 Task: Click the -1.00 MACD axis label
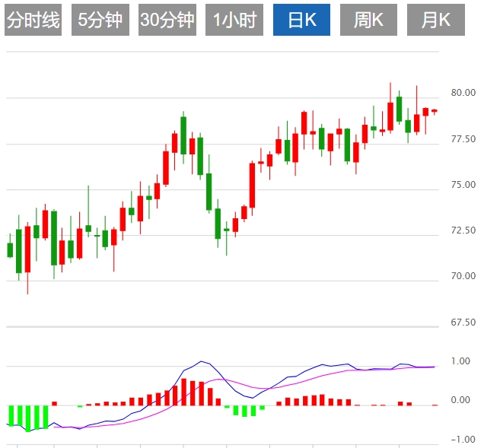462,440
